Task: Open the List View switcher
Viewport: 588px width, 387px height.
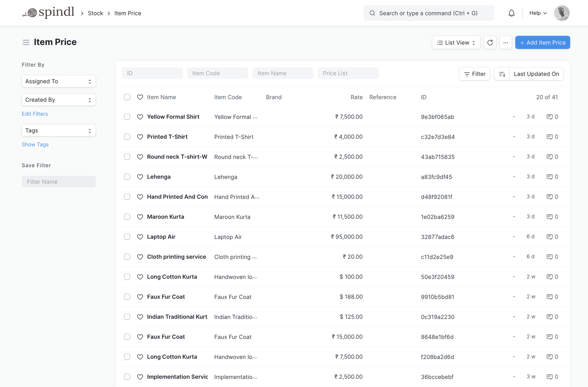Action: pos(456,43)
